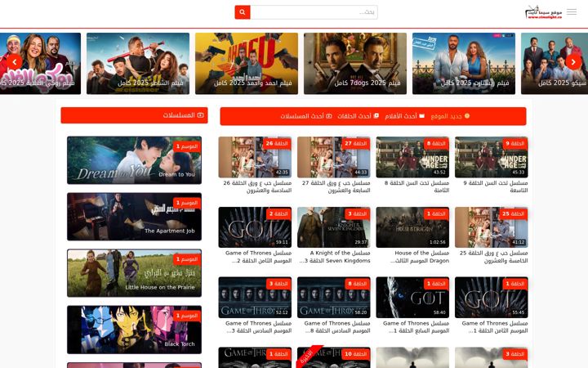Open A Knight of the Seven Kingdoms thumbnail
The width and height of the screenshot is (588, 368).
pyautogui.click(x=334, y=227)
